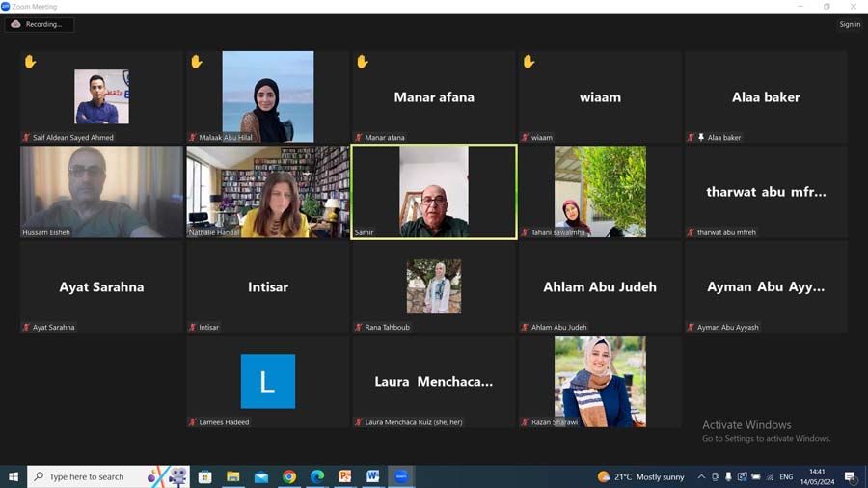Viewport: 868px width, 488px height.
Task: Click the Windows Start button
Action: point(14,476)
